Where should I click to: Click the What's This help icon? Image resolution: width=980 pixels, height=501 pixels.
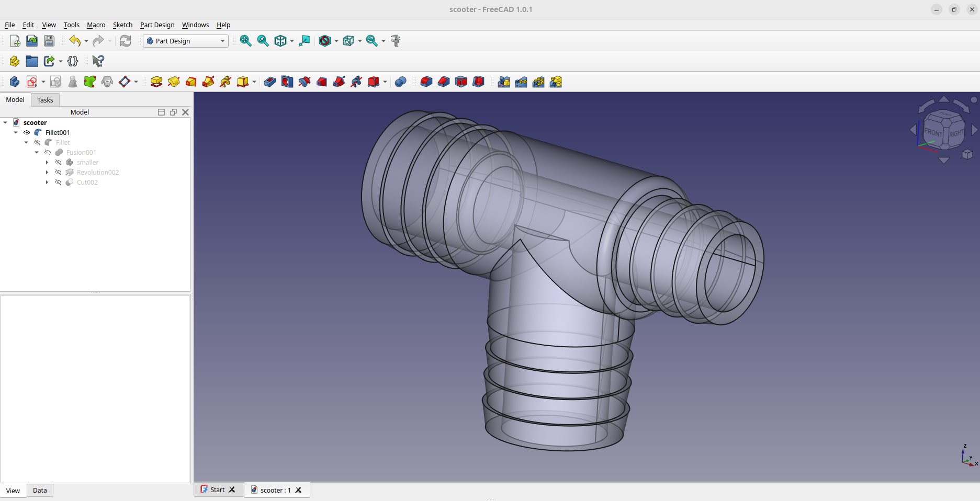pos(98,61)
